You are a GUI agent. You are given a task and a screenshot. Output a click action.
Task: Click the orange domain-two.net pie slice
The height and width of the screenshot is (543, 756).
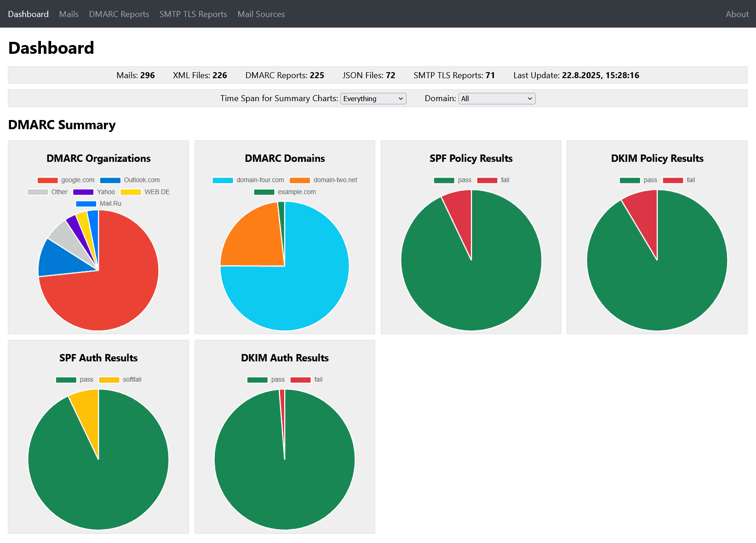pos(253,239)
